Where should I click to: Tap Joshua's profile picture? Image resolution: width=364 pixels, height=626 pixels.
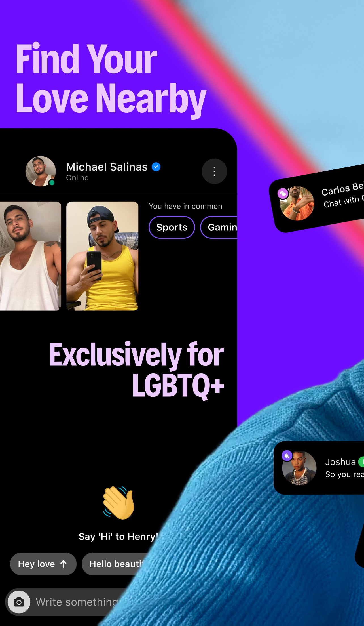coord(299,468)
